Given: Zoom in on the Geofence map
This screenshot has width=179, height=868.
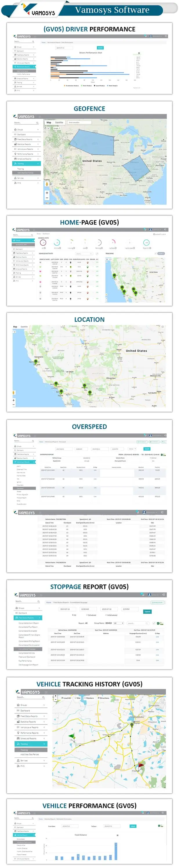Looking at the screenshot, I should [47, 193].
